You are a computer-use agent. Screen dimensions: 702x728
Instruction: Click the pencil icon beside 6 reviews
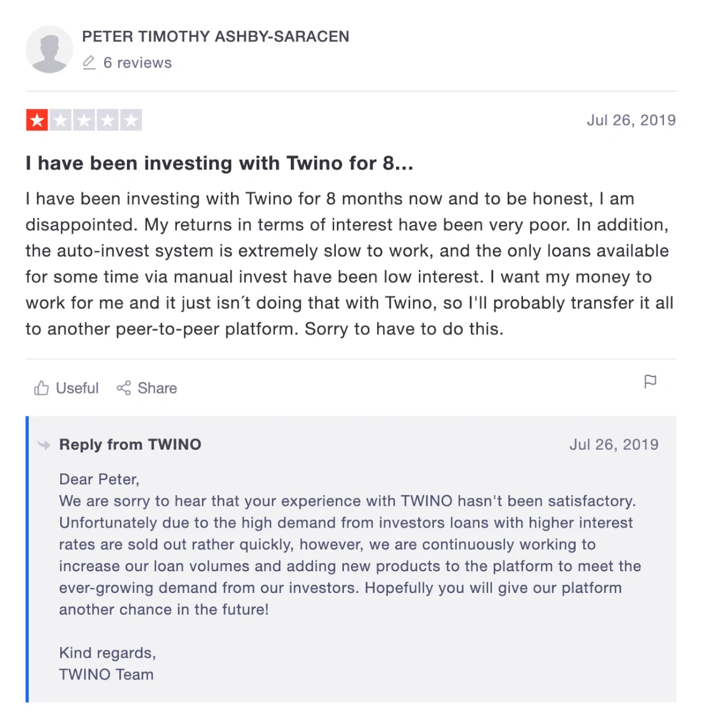coord(89,63)
